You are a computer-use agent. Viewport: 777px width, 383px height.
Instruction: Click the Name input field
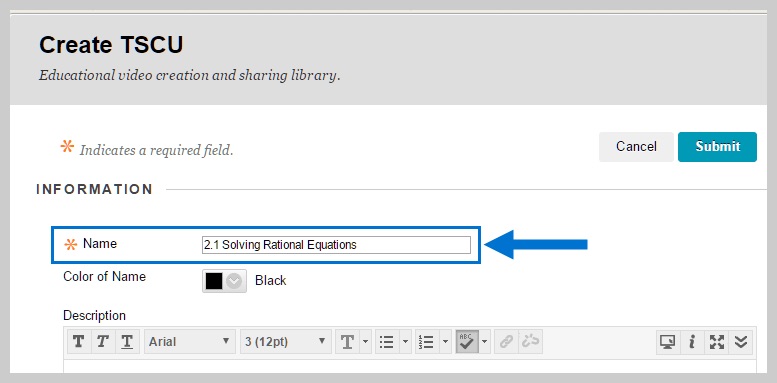336,245
